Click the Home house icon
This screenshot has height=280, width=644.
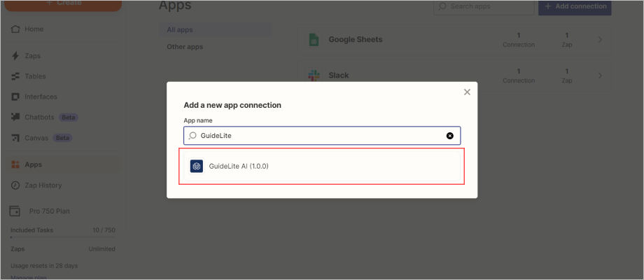15,29
